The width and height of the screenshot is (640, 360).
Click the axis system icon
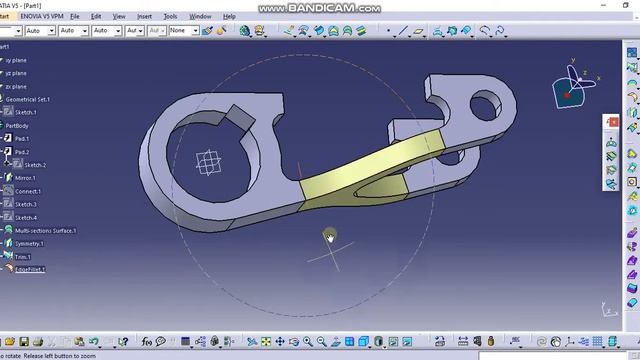tap(570, 342)
